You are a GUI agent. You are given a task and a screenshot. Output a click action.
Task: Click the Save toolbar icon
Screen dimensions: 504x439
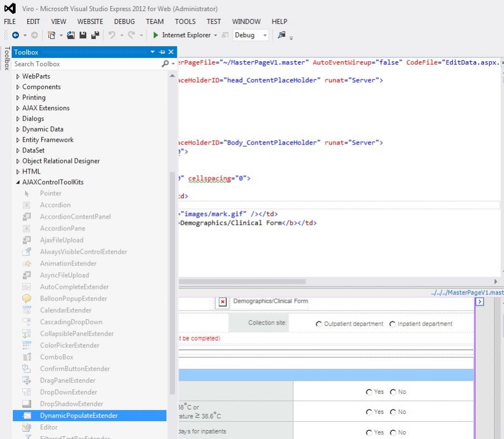click(x=83, y=35)
